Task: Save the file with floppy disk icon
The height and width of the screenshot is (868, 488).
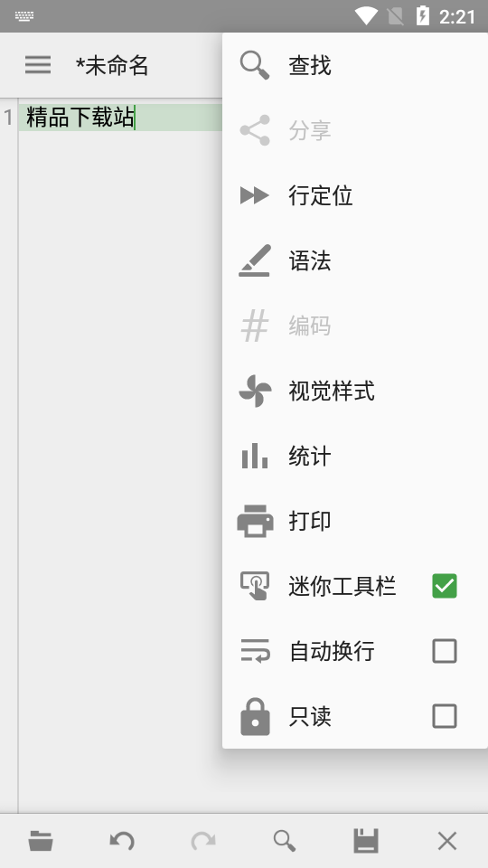Action: 366,842
